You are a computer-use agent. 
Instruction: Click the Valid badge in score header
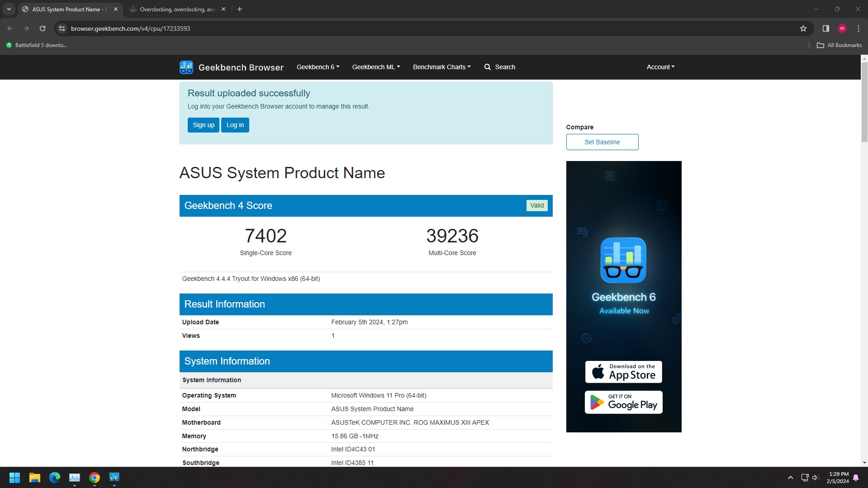click(537, 205)
